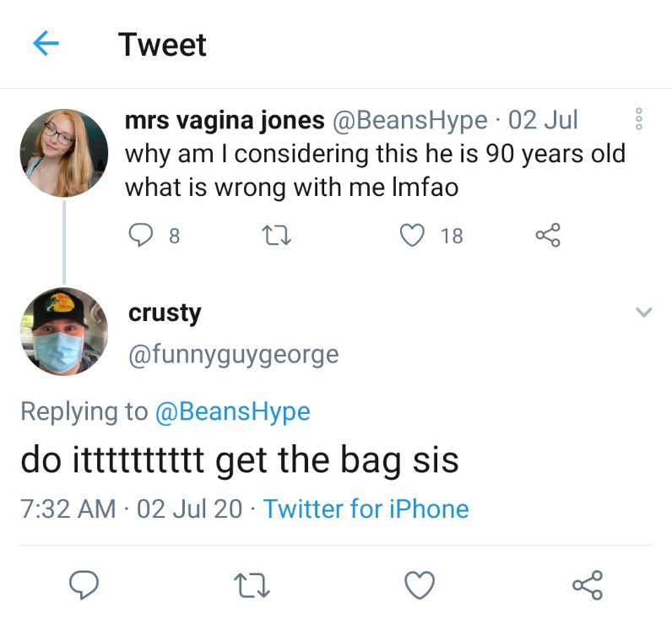Open tweet timestamp 7:32 AM 02 Jul 20
Viewport: 672px width, 620px height.
pos(131,509)
